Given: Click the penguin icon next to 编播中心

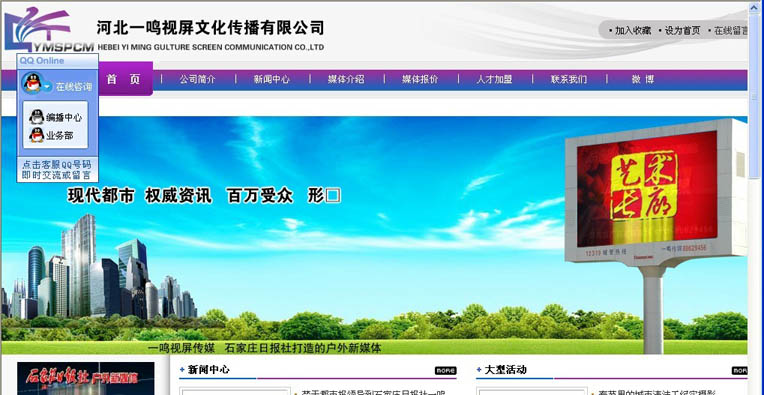Looking at the screenshot, I should coord(37,117).
